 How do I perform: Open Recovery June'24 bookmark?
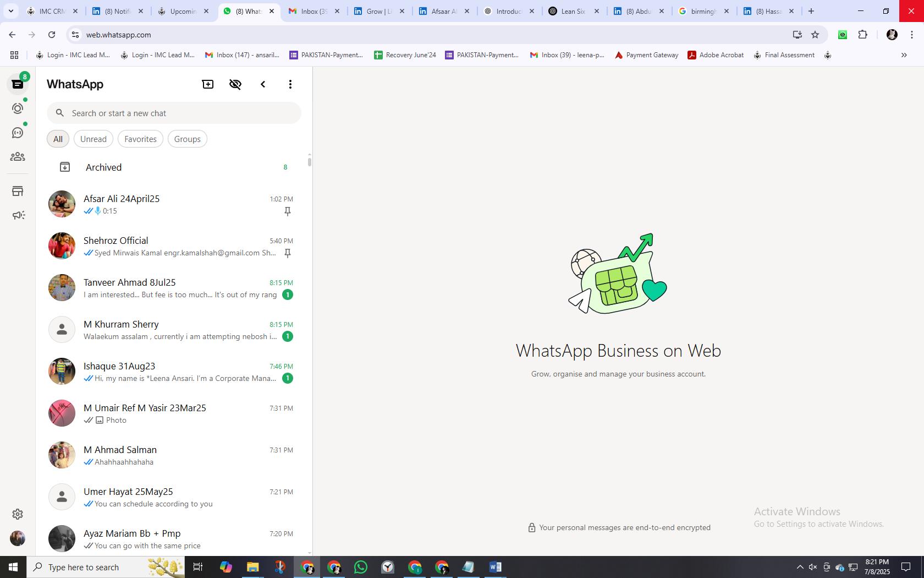(405, 55)
